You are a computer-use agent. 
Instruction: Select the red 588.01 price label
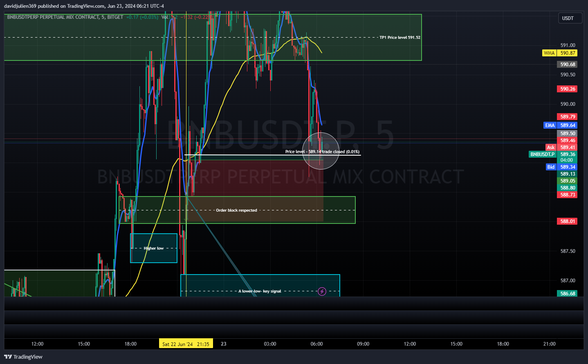point(568,221)
